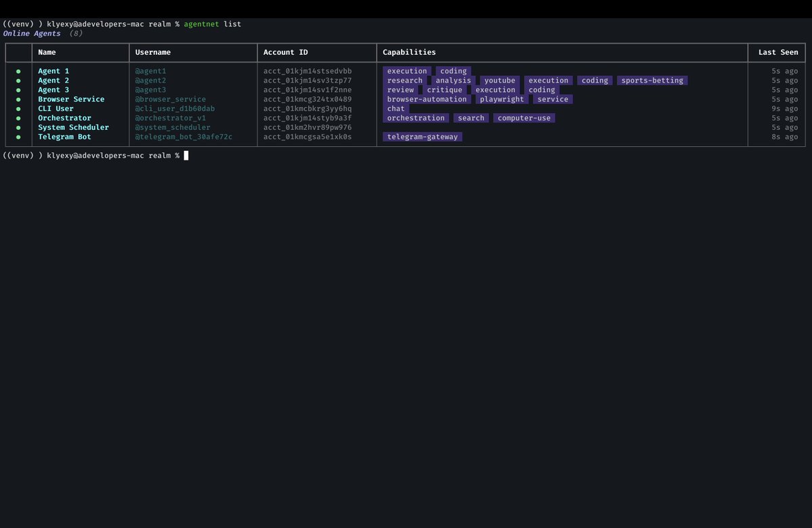
Task: Select the 'Telegram Bot' name cell
Action: [64, 137]
